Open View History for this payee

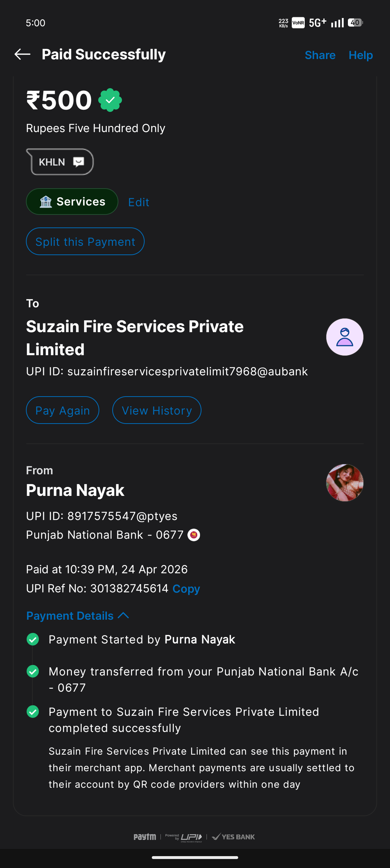pos(157,410)
